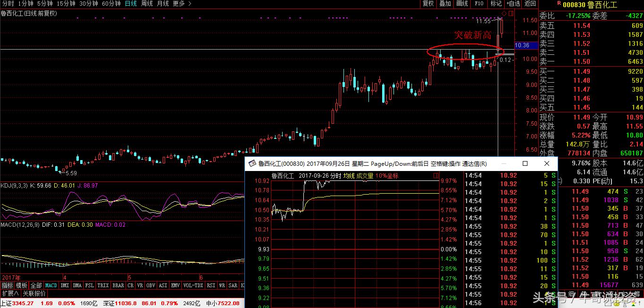Click the KDJ(9,3,3) indicator label

coord(14,186)
